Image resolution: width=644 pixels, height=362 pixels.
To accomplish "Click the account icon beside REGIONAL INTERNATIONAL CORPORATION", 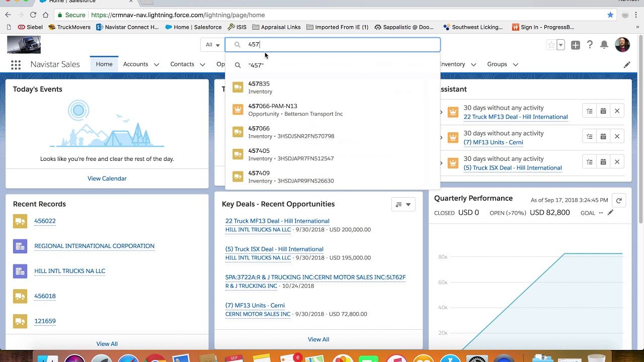I will (x=20, y=246).
